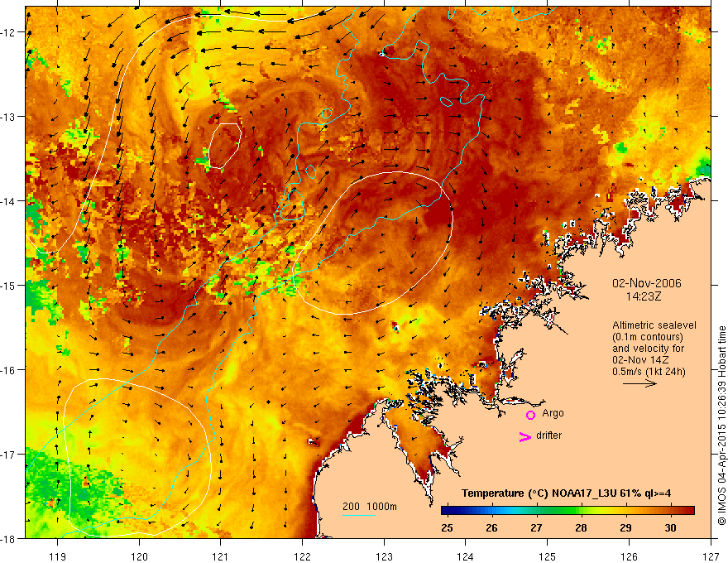Click latitude axis label -17
728x563 pixels.
(x=8, y=455)
